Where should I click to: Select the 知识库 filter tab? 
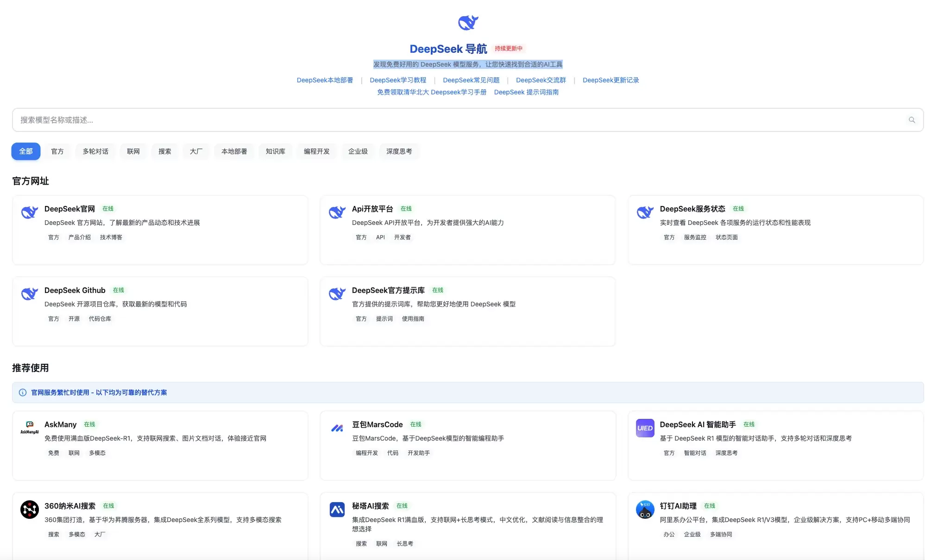pos(276,151)
